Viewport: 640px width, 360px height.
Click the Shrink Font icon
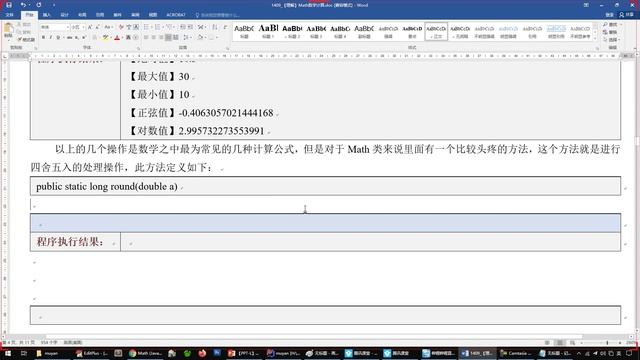click(x=97, y=27)
